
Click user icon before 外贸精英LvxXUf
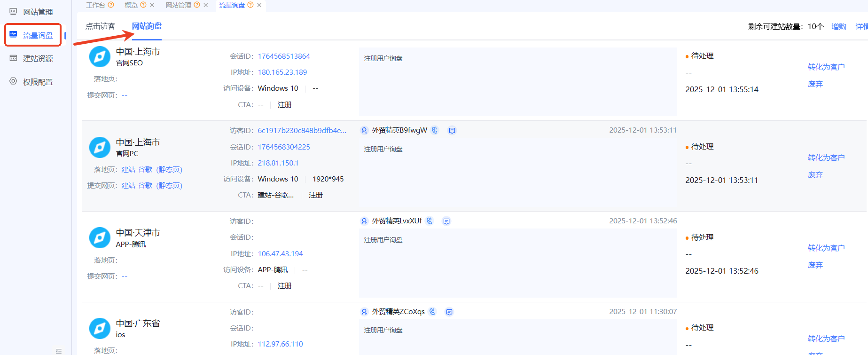364,221
